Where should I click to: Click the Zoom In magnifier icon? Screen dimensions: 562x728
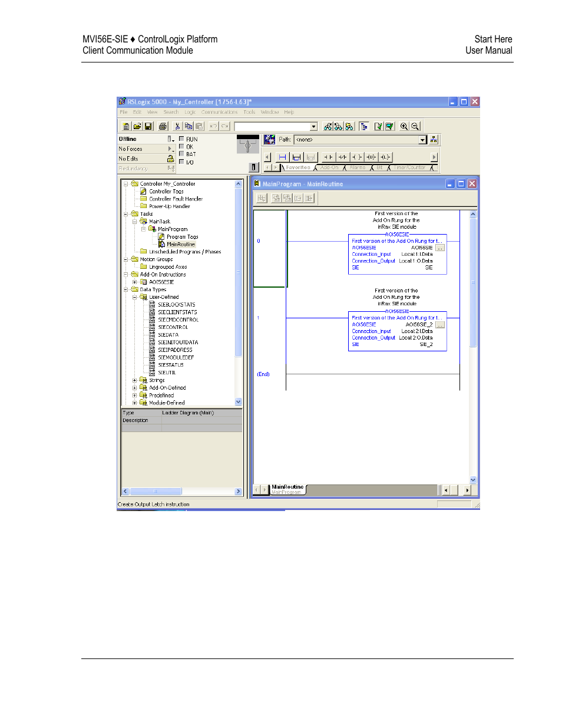coord(404,126)
